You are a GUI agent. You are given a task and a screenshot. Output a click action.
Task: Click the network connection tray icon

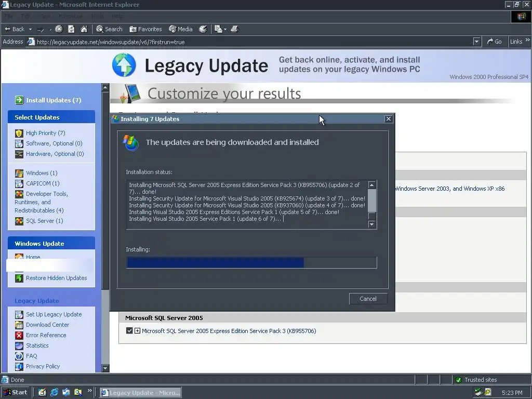(478, 392)
